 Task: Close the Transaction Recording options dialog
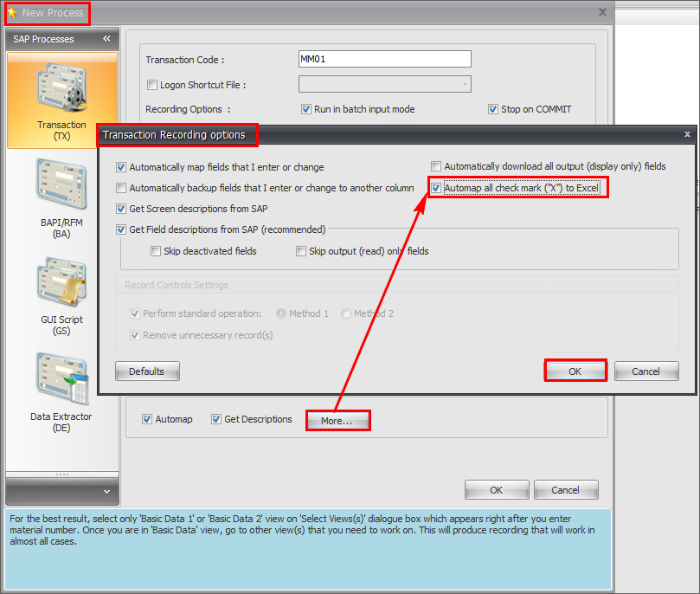687,134
